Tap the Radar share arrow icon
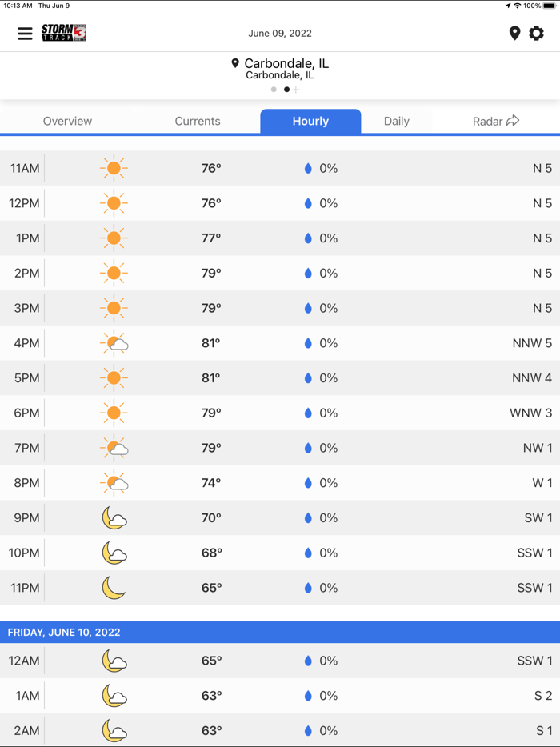This screenshot has width=560, height=747. click(x=513, y=121)
